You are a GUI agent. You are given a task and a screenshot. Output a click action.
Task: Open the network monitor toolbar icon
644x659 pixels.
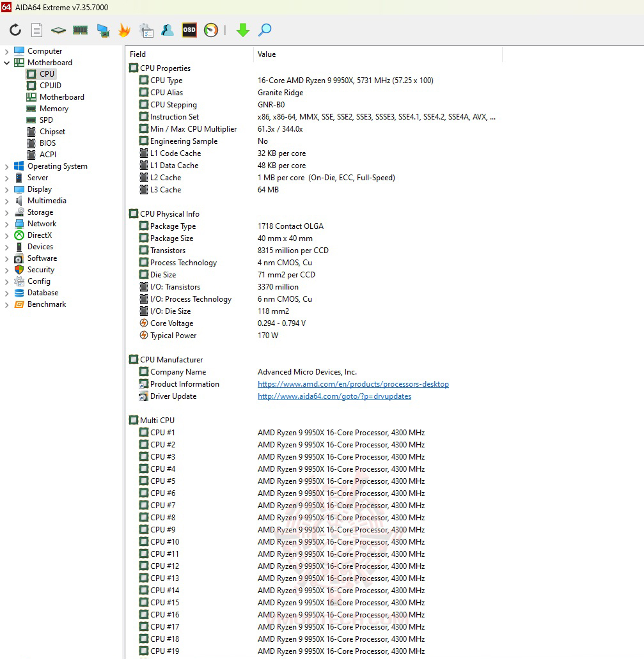pyautogui.click(x=102, y=30)
